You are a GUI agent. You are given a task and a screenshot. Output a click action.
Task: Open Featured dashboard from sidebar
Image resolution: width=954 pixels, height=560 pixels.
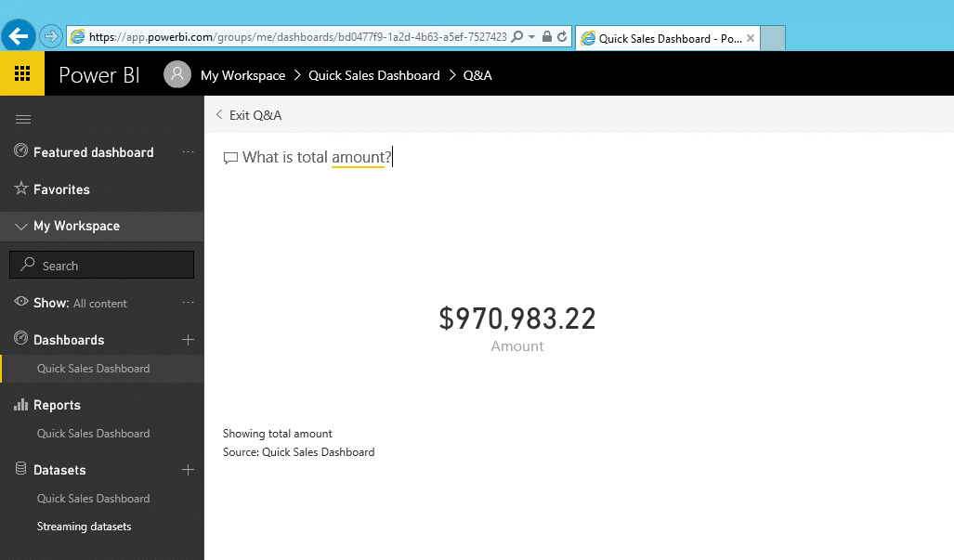pyautogui.click(x=94, y=152)
